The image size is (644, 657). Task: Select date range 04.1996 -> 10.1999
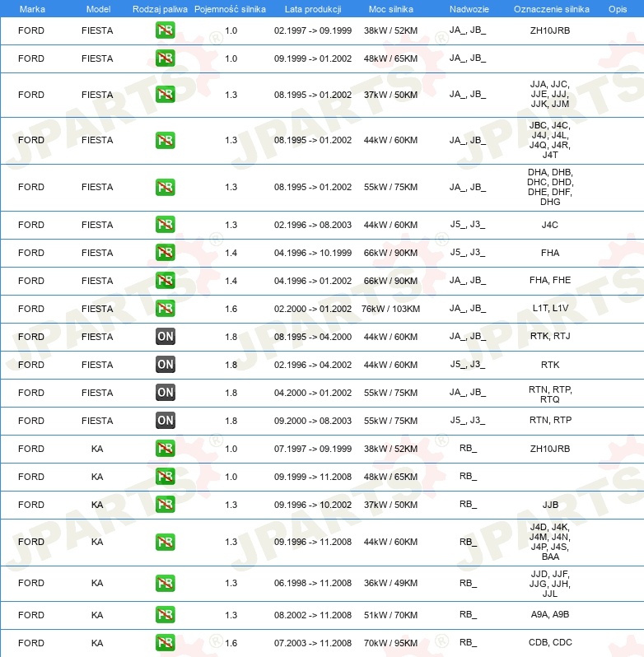313,253
